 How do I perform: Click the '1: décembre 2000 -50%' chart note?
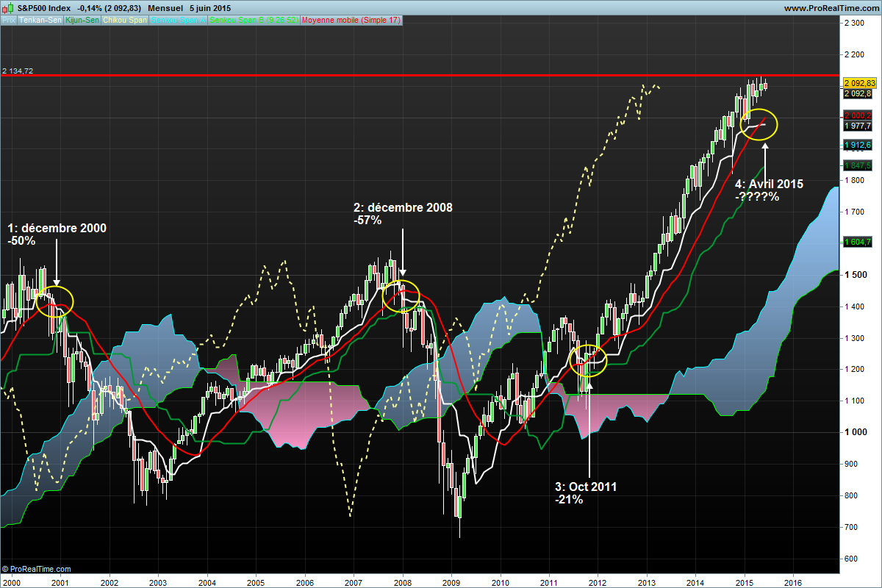(x=57, y=234)
